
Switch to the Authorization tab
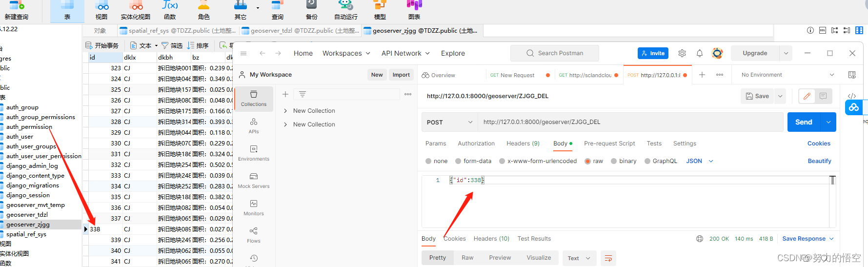coord(476,144)
